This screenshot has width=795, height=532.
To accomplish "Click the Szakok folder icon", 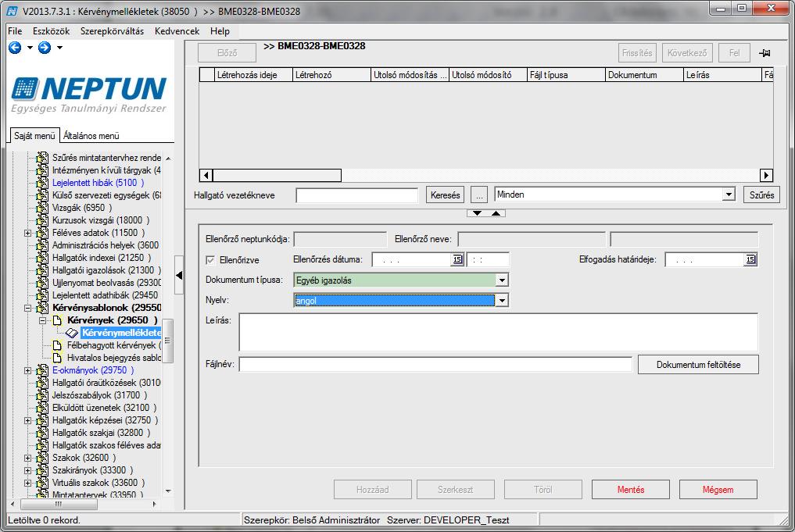I will pyautogui.click(x=42, y=458).
